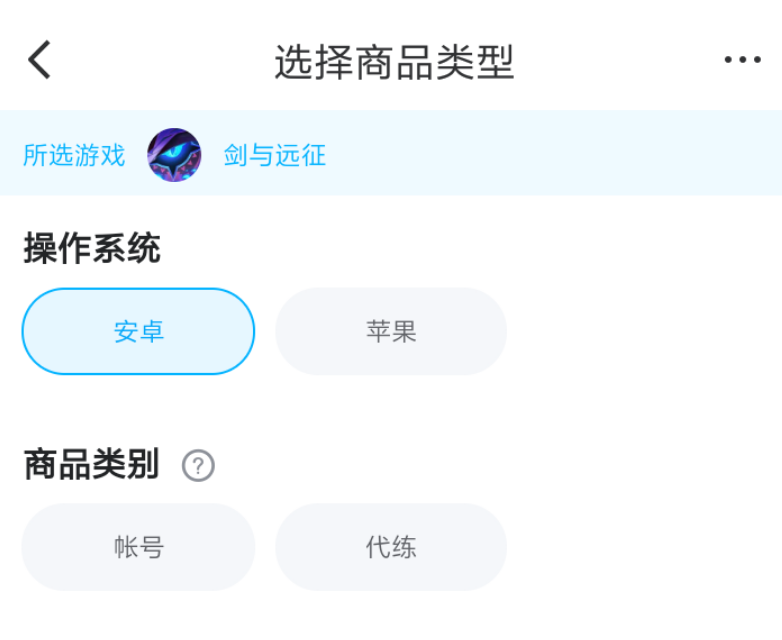Image resolution: width=782 pixels, height=640 pixels.
Task: Choose 帐号 as the product category
Action: [138, 547]
